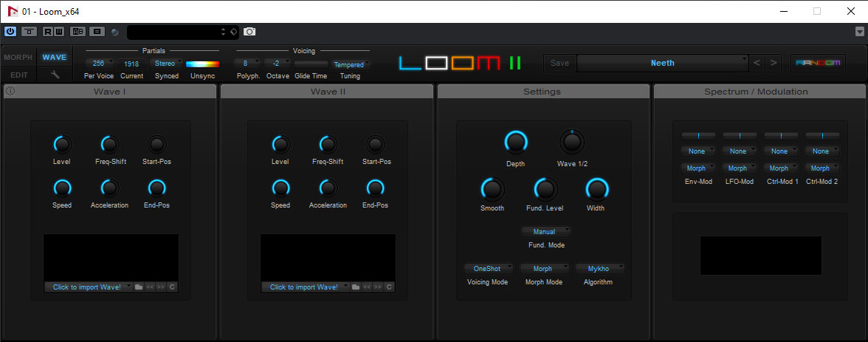Viewport: 868px width, 342px height.
Task: Toggle the W write automation button
Action: click(58, 32)
